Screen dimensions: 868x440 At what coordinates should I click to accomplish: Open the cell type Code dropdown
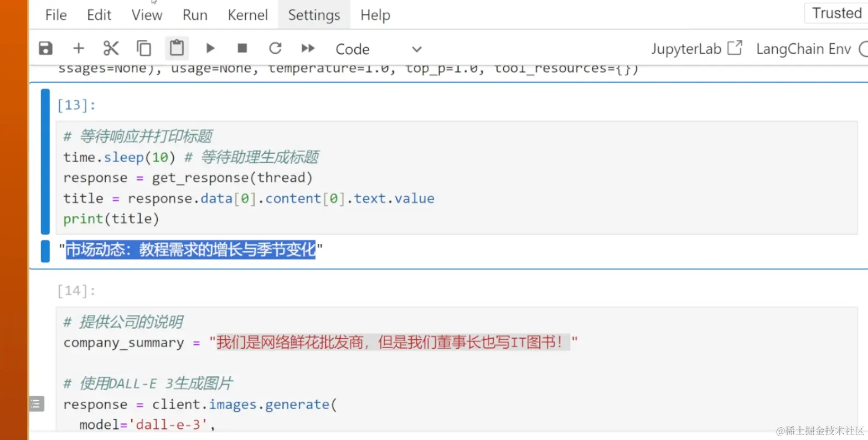coord(378,49)
